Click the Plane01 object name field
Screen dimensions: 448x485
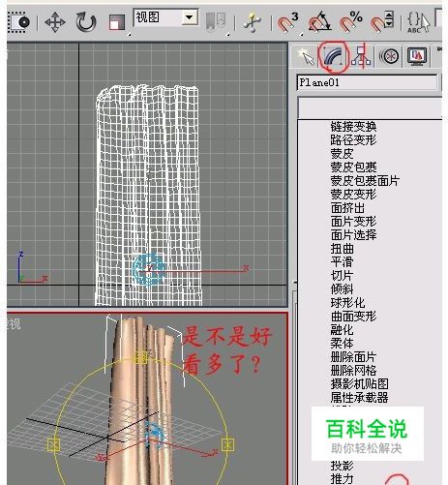pyautogui.click(x=367, y=82)
